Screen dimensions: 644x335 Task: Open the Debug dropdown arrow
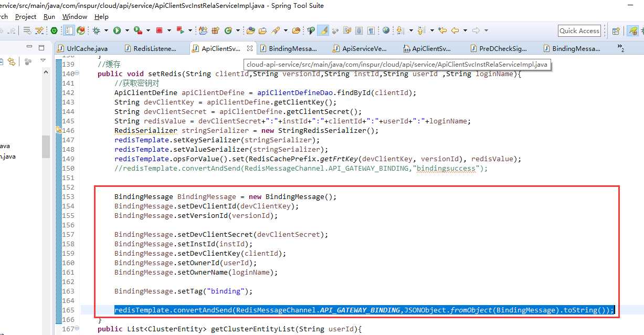pyautogui.click(x=106, y=30)
